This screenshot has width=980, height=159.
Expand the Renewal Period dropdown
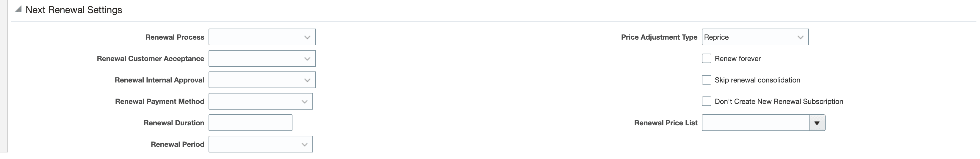261,144
